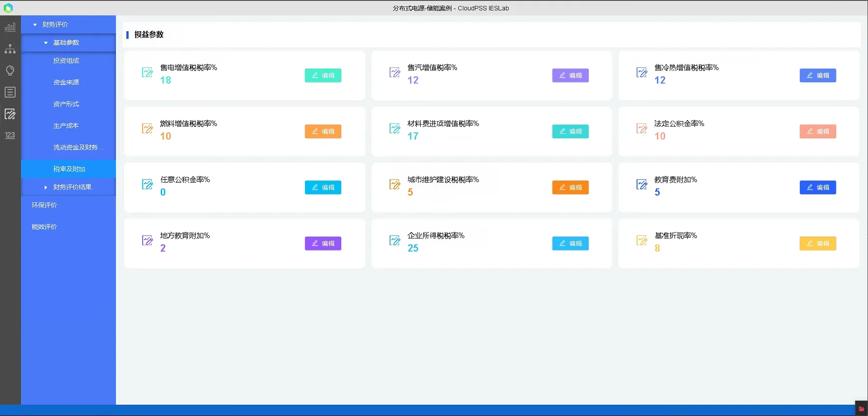Open the 环保评价 section
Image resolution: width=868 pixels, height=416 pixels.
(68, 205)
